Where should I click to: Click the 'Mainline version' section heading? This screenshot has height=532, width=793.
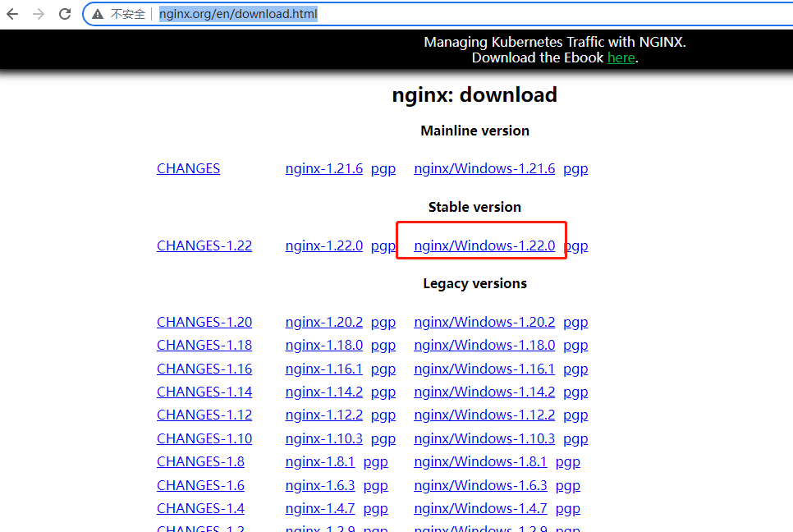[474, 131]
